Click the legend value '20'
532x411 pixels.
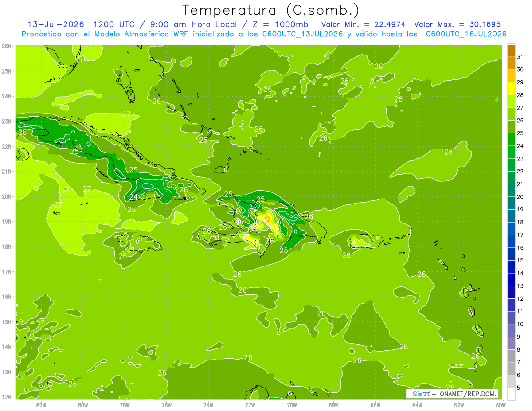click(520, 197)
